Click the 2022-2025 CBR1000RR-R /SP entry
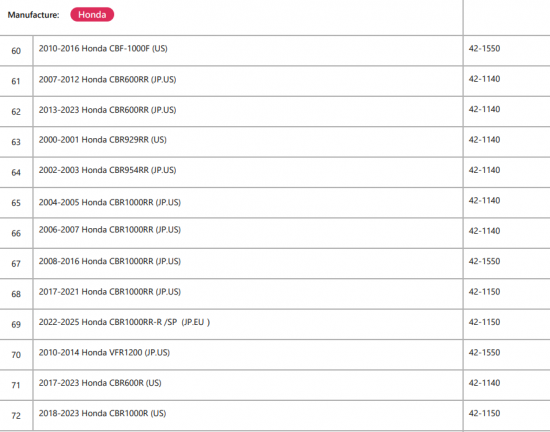This screenshot has width=550, height=432. click(x=124, y=322)
